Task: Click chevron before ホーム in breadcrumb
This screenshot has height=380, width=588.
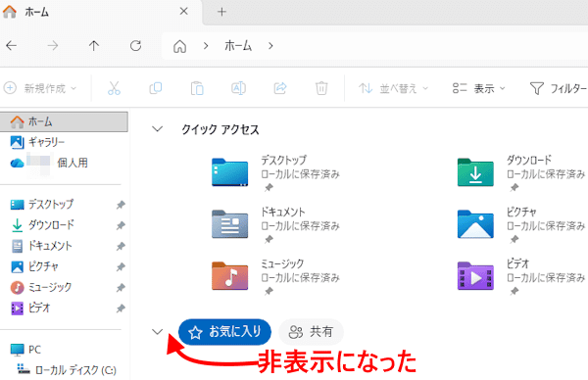Action: (x=206, y=46)
